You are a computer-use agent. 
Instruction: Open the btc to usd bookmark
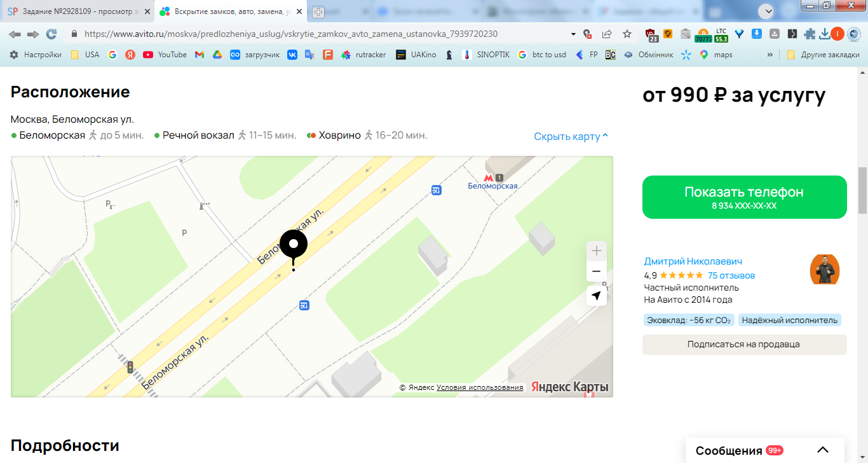pos(541,55)
